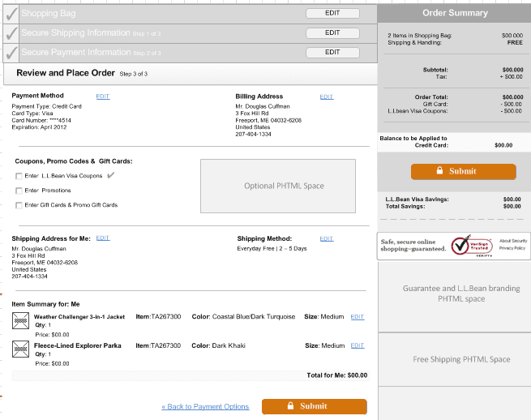Click the Expiration: April 2012 text

click(39, 127)
